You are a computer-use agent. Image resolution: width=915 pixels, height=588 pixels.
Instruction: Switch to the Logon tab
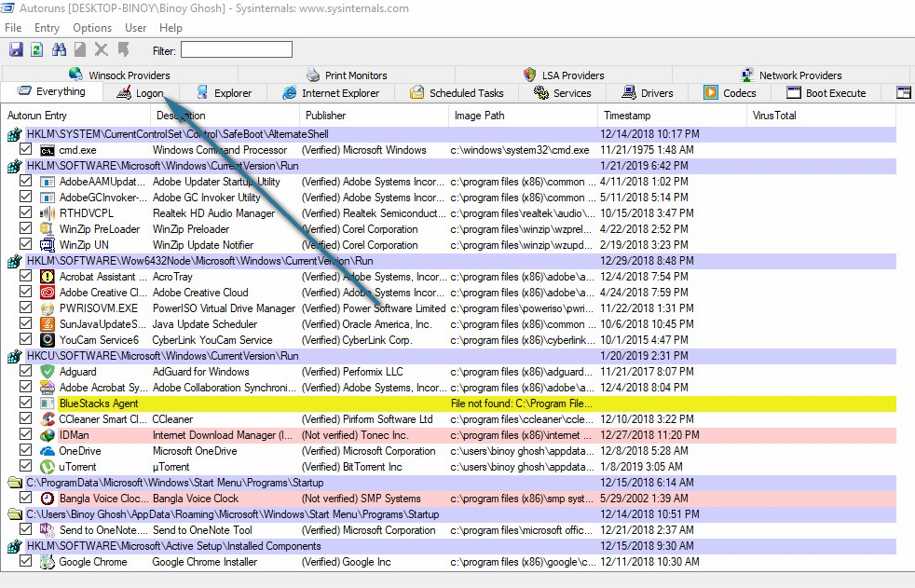[x=141, y=93]
